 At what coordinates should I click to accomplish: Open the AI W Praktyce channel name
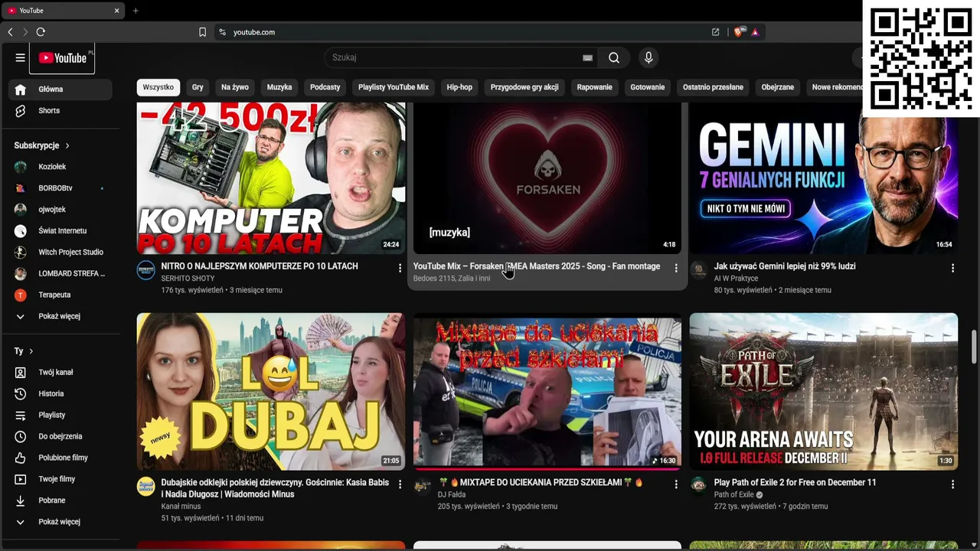[736, 279]
